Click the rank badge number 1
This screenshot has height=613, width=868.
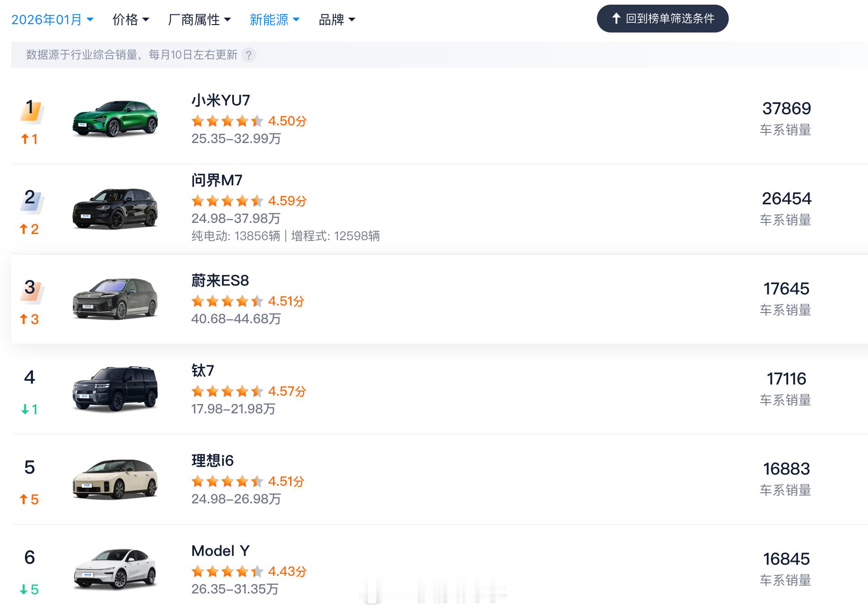click(x=30, y=109)
